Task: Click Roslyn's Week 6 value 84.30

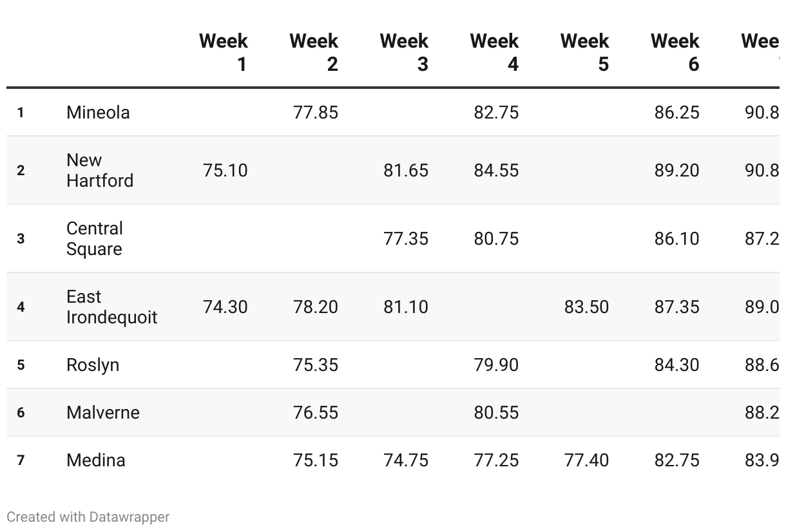Action: [676, 365]
